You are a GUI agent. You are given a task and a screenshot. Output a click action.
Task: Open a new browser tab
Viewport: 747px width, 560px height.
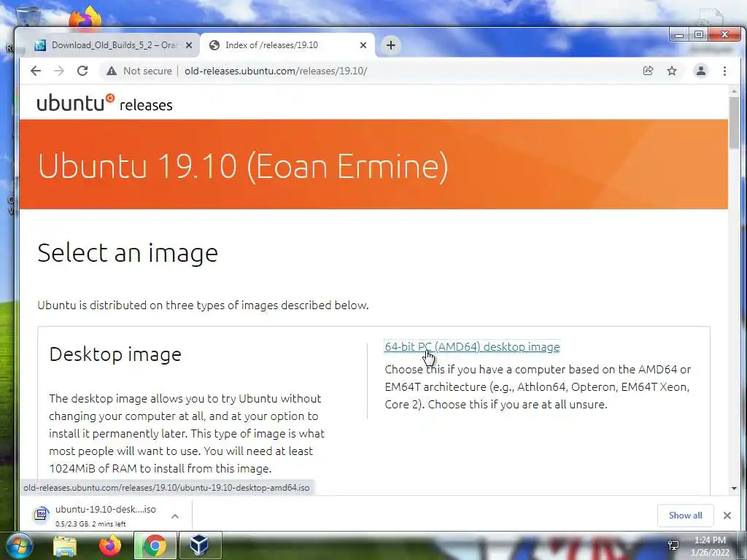[x=391, y=45]
